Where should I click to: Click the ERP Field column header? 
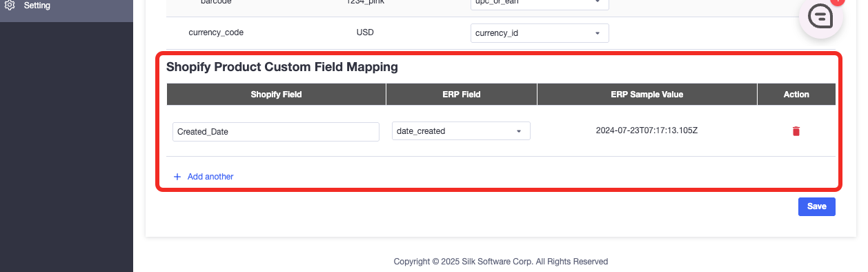pyautogui.click(x=462, y=95)
